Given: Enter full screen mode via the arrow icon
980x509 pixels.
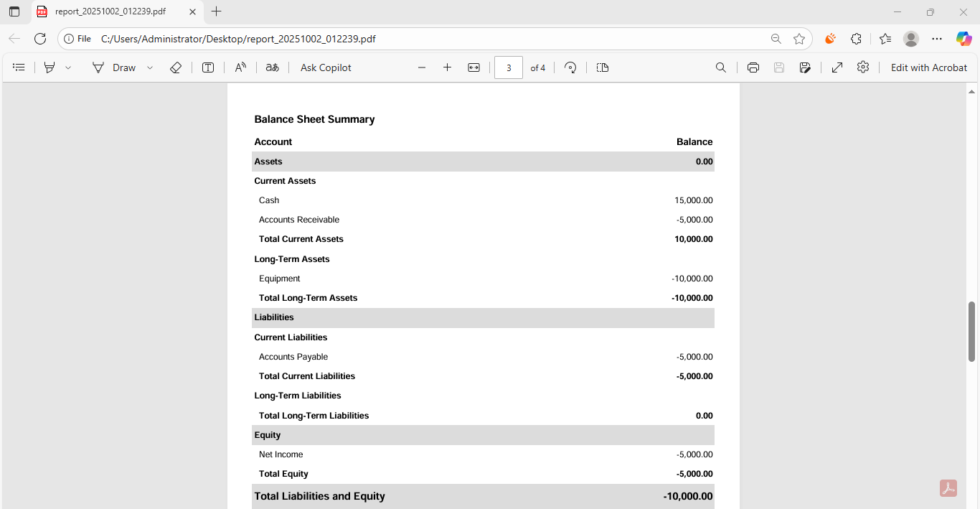Looking at the screenshot, I should [x=837, y=67].
